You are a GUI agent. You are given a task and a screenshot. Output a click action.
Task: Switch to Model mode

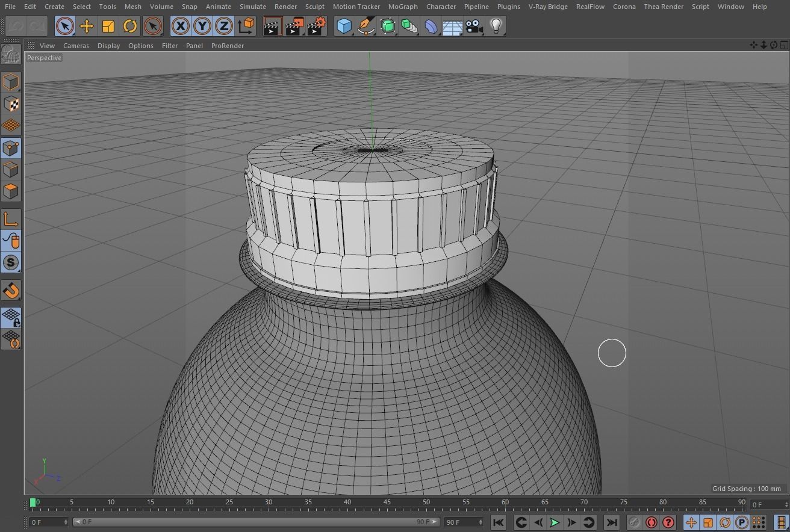(x=11, y=82)
